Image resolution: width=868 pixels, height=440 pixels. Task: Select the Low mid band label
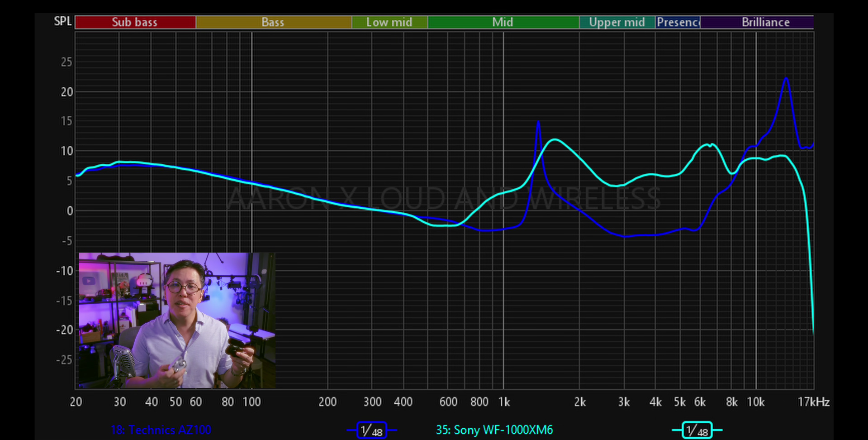[x=389, y=22]
